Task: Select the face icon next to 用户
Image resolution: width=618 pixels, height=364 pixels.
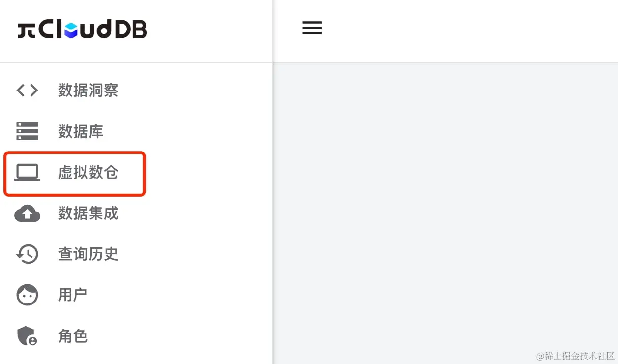Action: (x=28, y=295)
